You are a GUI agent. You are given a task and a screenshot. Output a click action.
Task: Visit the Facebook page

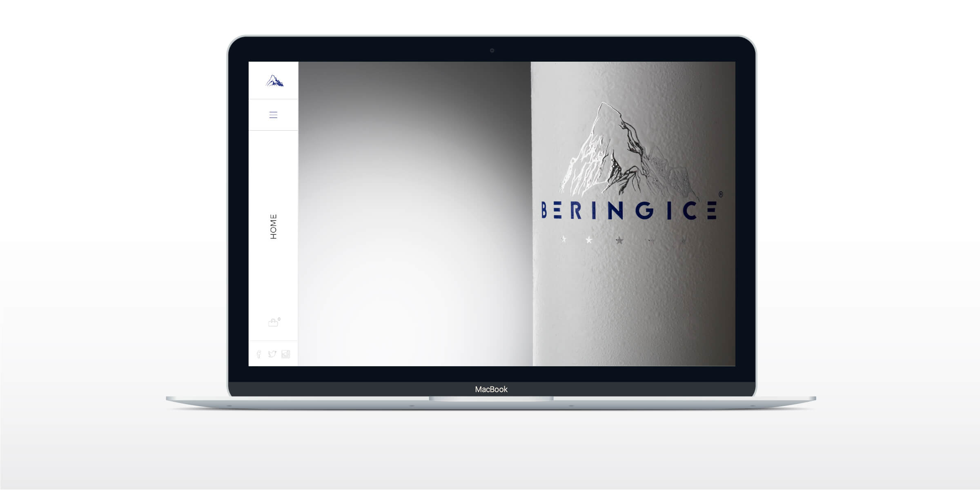259,354
